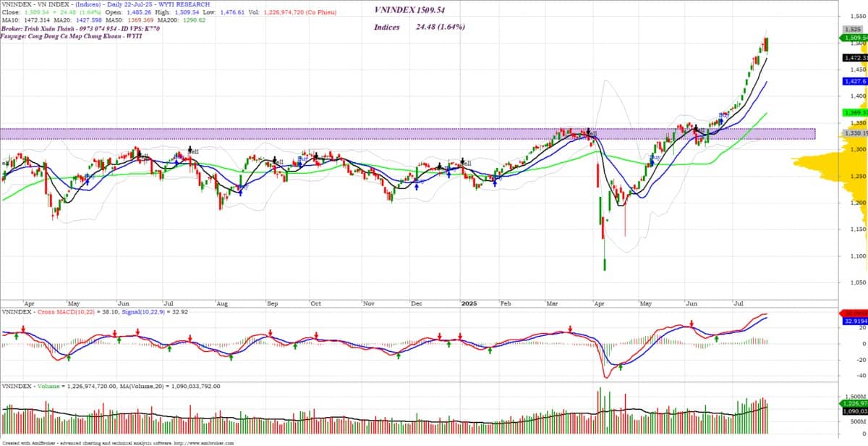Click the blue MACD 32.9194 value tag
The height and width of the screenshot is (446, 868).
point(854,319)
